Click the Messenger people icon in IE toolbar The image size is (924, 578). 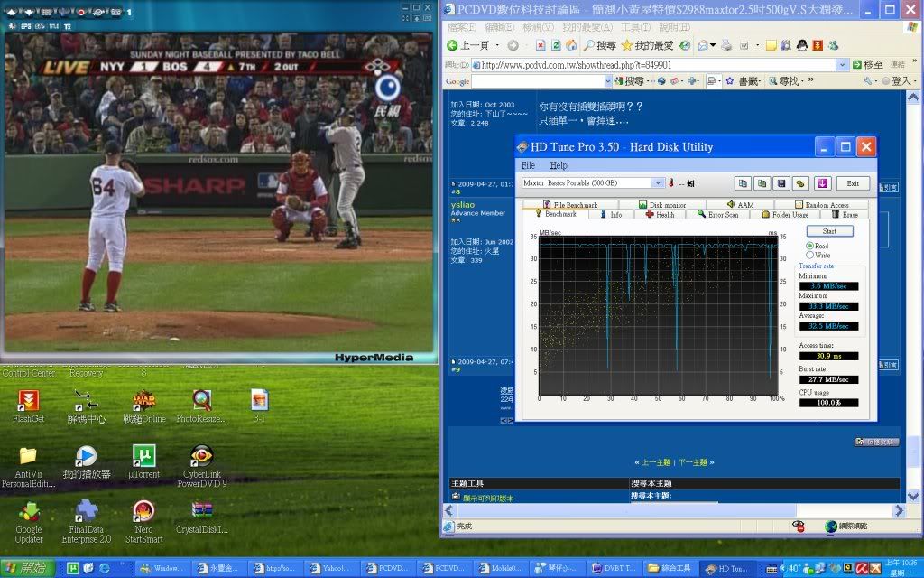tap(833, 45)
